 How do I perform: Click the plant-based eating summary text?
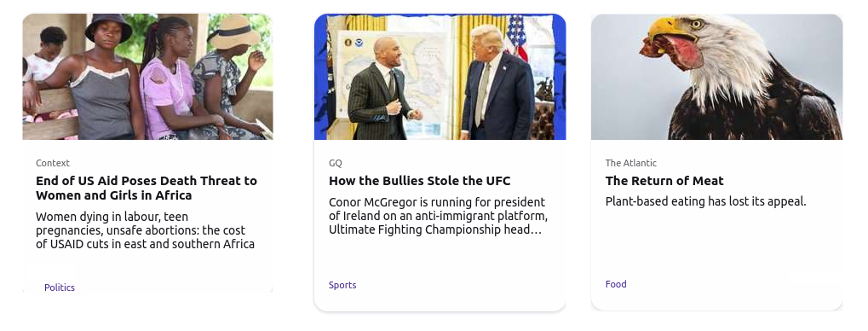click(x=706, y=201)
